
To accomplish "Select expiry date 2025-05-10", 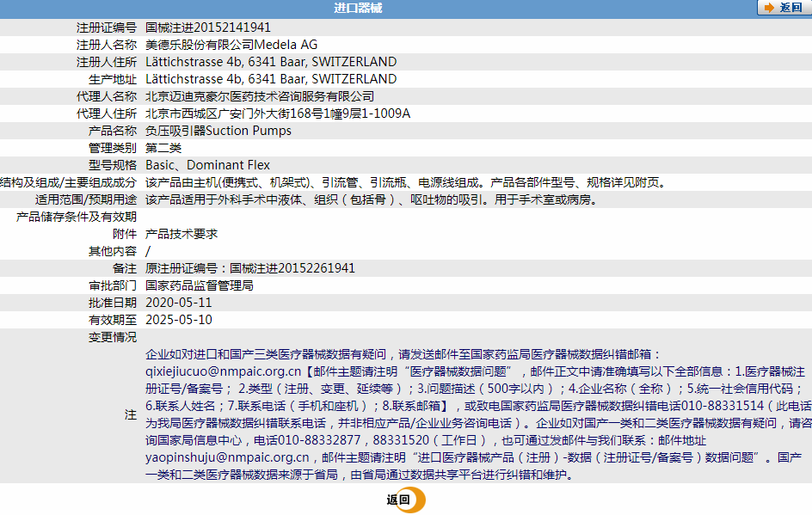I will (x=179, y=319).
